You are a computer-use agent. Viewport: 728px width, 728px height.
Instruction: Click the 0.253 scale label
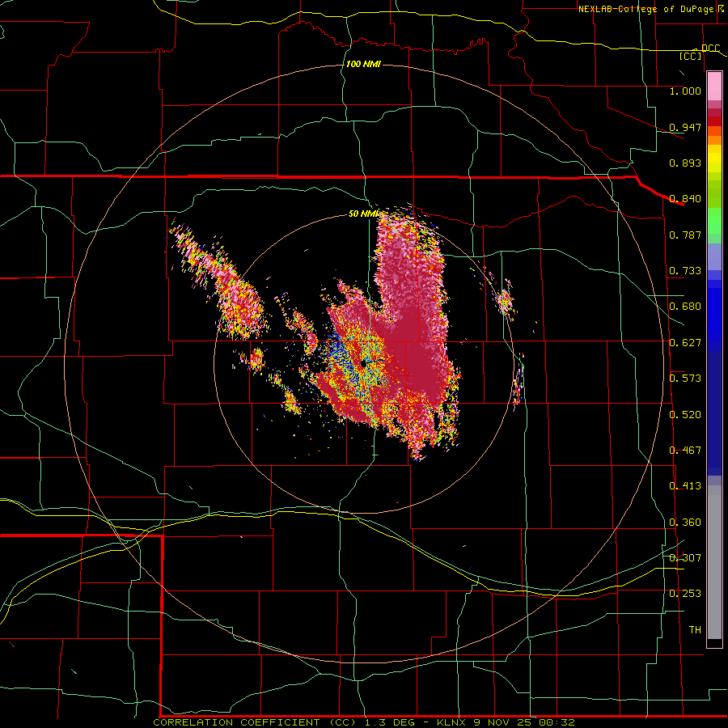(685, 594)
